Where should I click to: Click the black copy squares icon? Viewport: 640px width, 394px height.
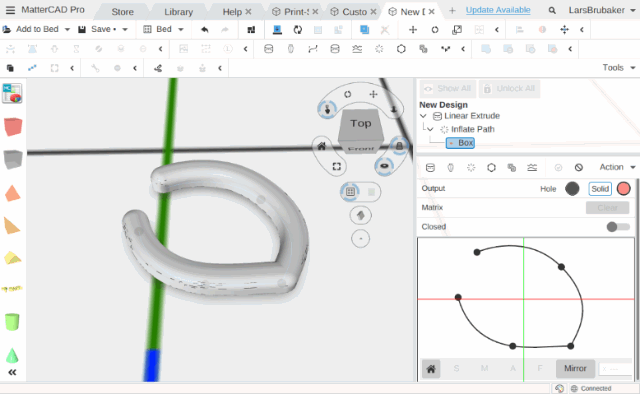click(10, 68)
